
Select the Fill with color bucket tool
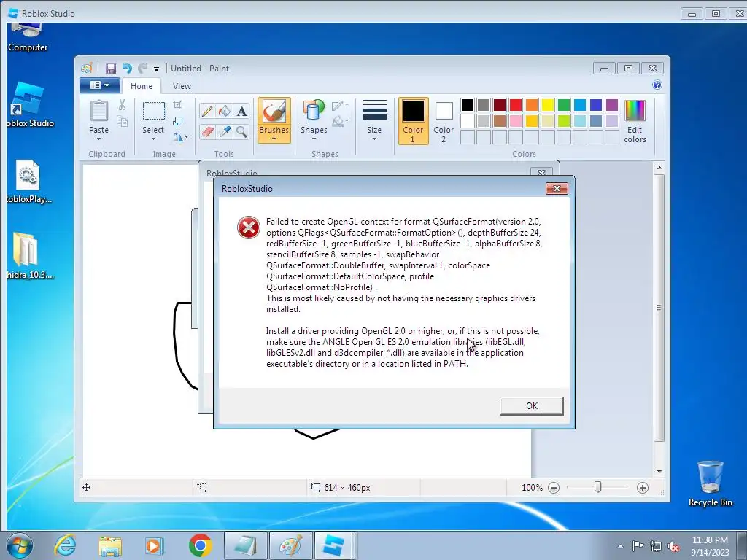point(225,112)
